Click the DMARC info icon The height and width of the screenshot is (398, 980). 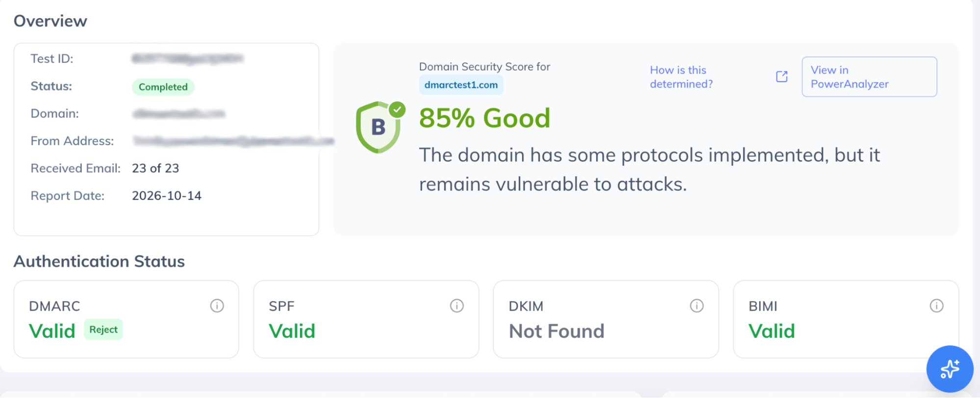click(217, 306)
